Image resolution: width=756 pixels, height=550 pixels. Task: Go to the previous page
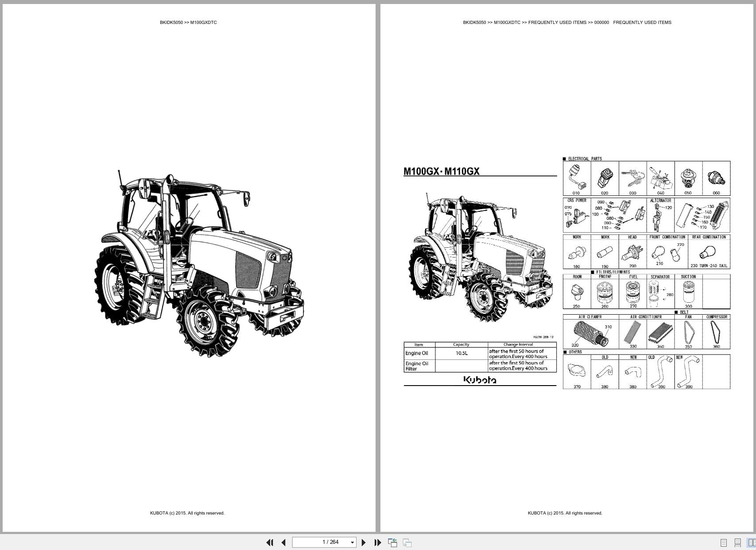pos(283,542)
